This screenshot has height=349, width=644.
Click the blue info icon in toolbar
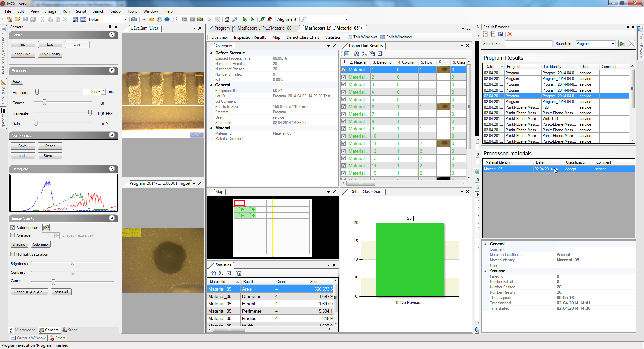pos(167,19)
